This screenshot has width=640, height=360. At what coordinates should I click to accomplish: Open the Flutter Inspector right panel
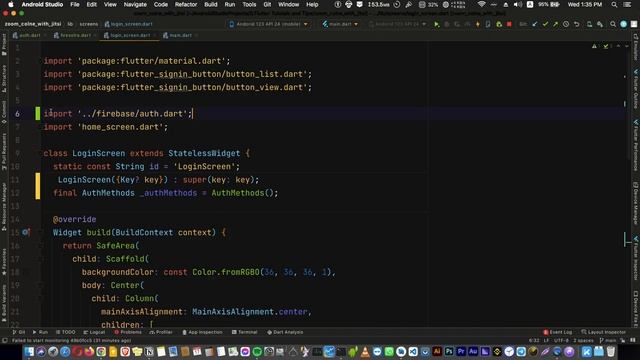(x=636, y=258)
